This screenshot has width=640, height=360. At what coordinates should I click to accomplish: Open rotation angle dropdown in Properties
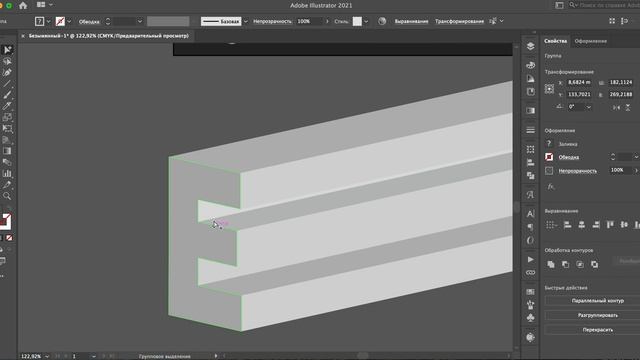point(589,107)
